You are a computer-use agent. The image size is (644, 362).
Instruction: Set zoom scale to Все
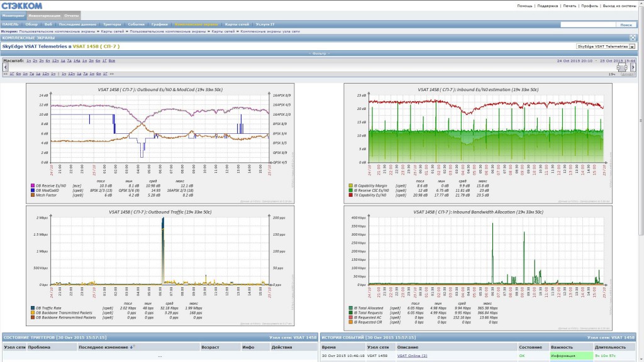(112, 61)
